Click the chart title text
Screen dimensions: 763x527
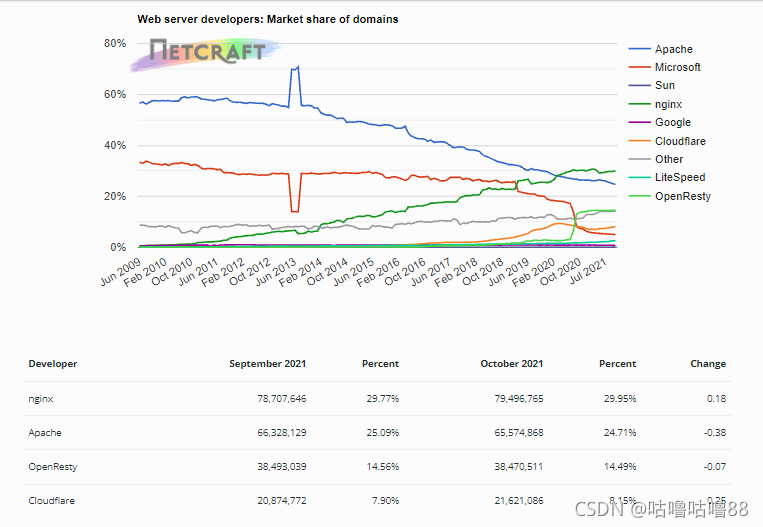coord(268,19)
